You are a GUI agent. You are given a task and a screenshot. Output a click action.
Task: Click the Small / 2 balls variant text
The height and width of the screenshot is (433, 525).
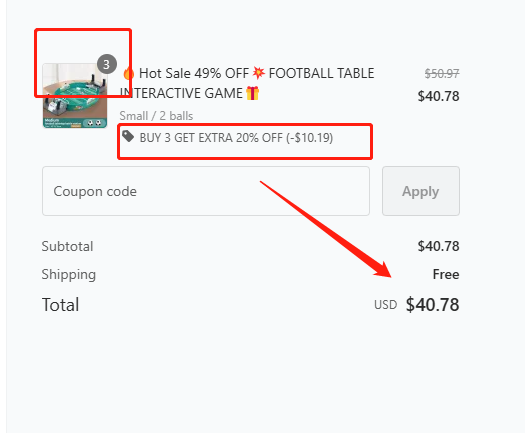click(156, 116)
